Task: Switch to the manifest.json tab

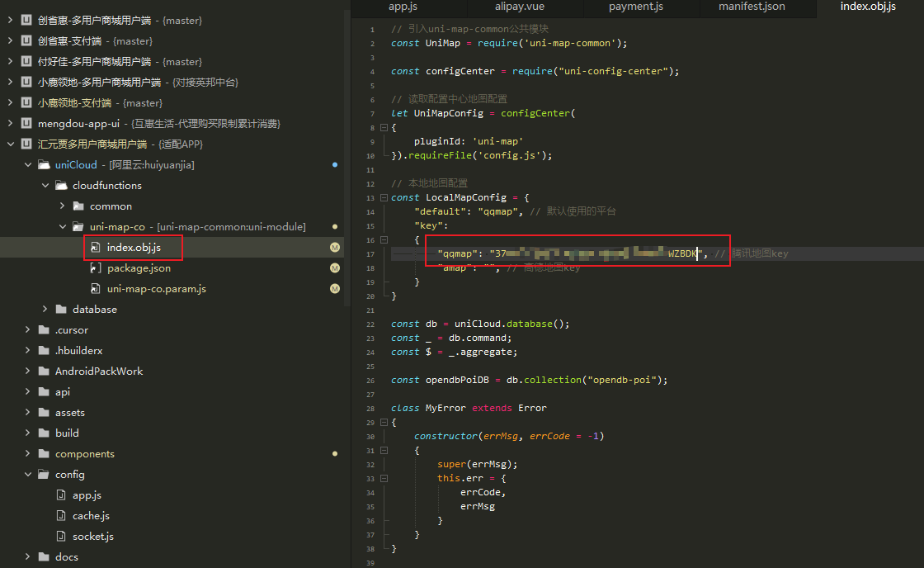Action: 752,7
